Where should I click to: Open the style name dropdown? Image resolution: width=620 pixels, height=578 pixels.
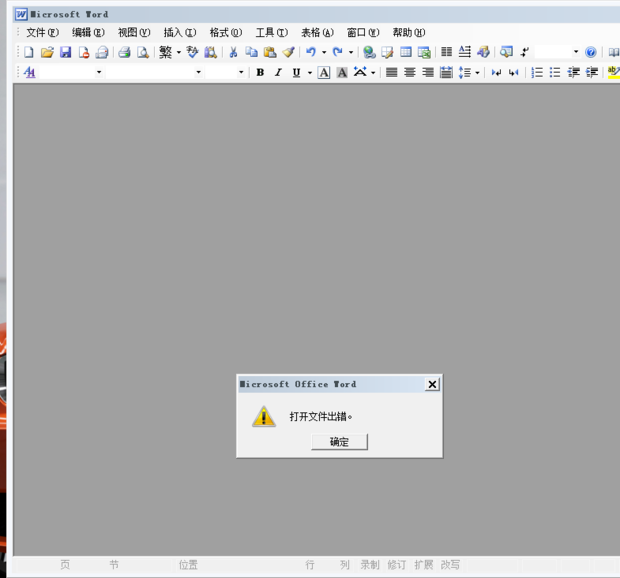point(99,72)
